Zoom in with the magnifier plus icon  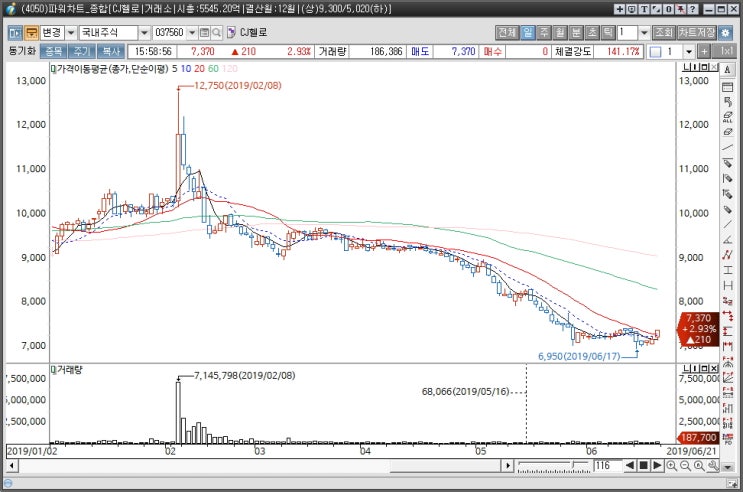tap(671, 465)
